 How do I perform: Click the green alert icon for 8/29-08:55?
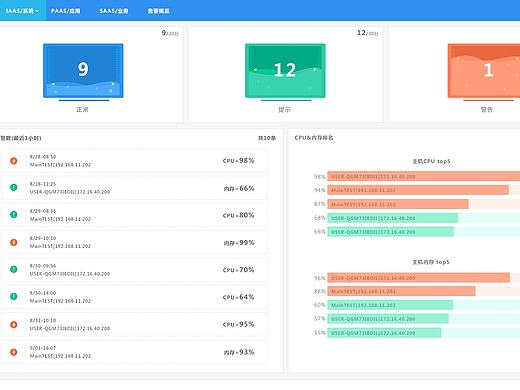point(14,215)
